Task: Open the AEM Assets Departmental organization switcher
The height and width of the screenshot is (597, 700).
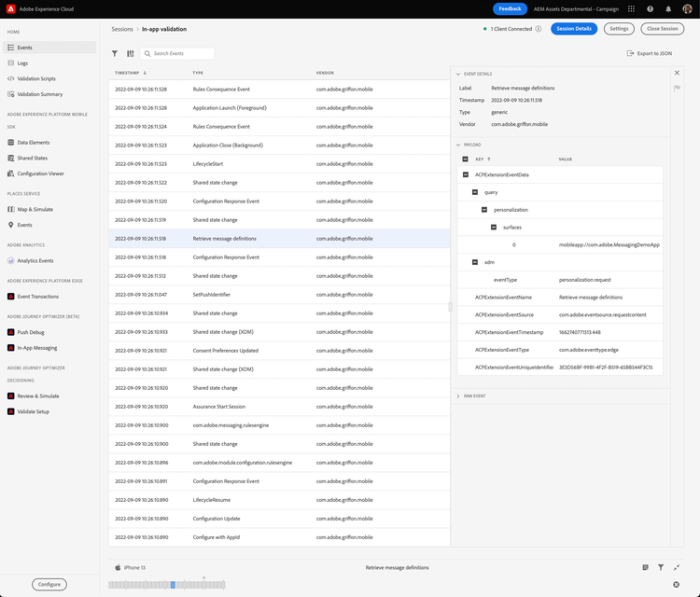Action: (x=576, y=9)
